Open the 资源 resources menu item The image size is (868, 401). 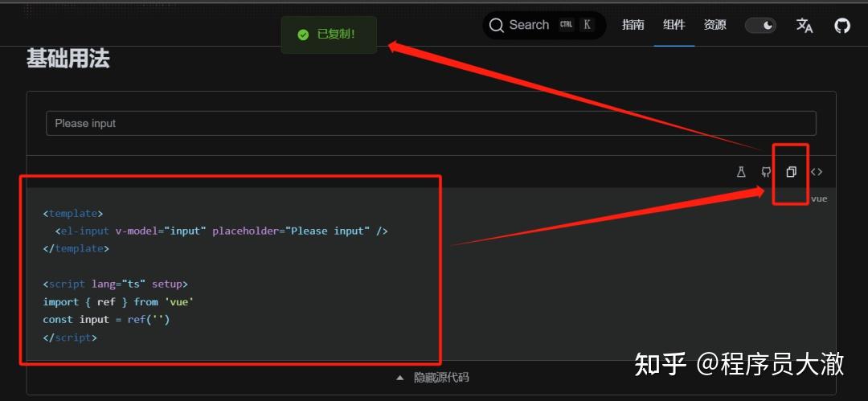(x=714, y=25)
